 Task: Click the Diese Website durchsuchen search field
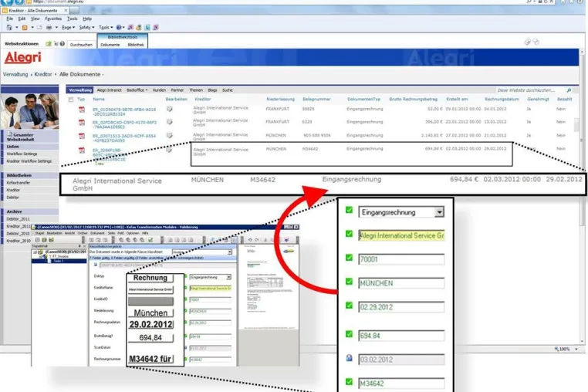[530, 90]
